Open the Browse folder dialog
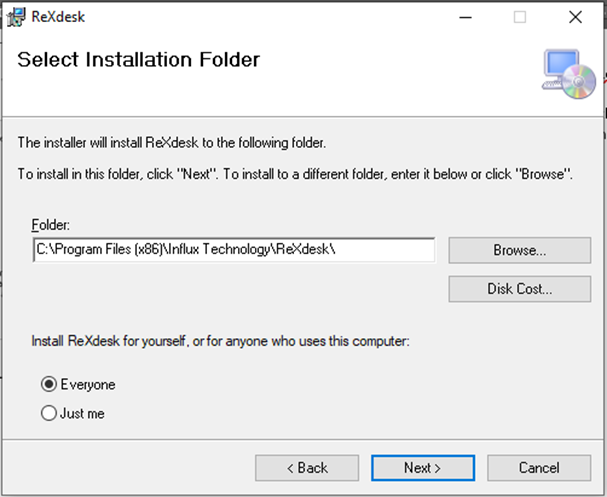 [x=519, y=250]
